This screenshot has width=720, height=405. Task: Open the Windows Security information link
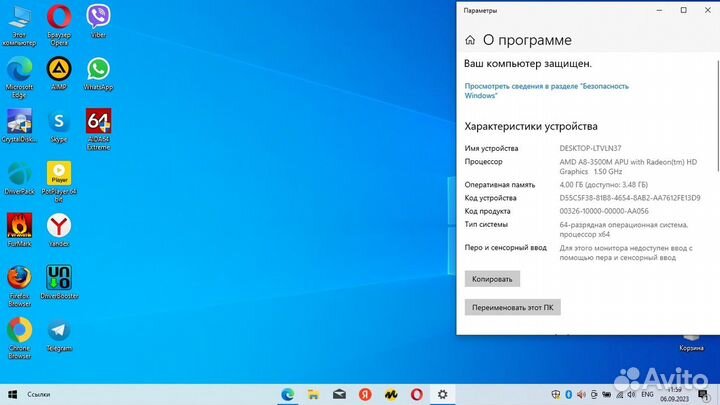click(546, 91)
